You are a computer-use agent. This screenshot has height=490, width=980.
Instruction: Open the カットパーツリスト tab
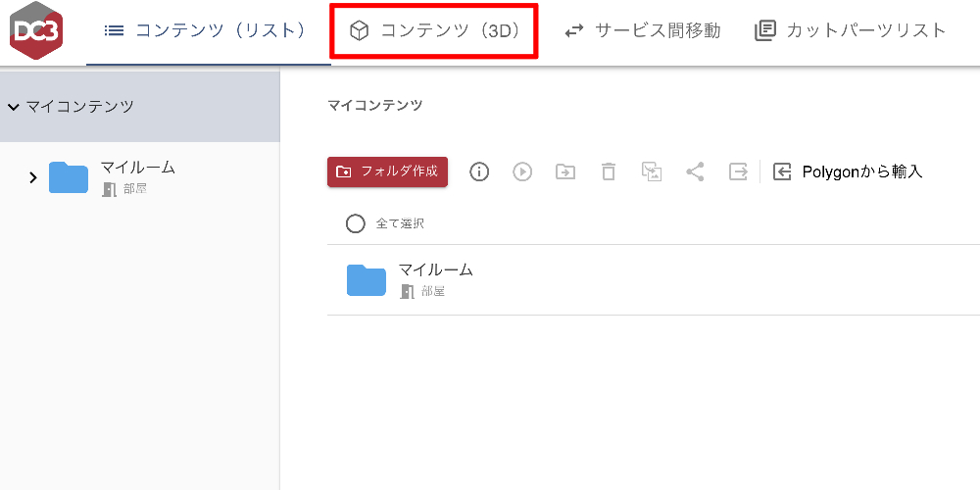coord(851,30)
